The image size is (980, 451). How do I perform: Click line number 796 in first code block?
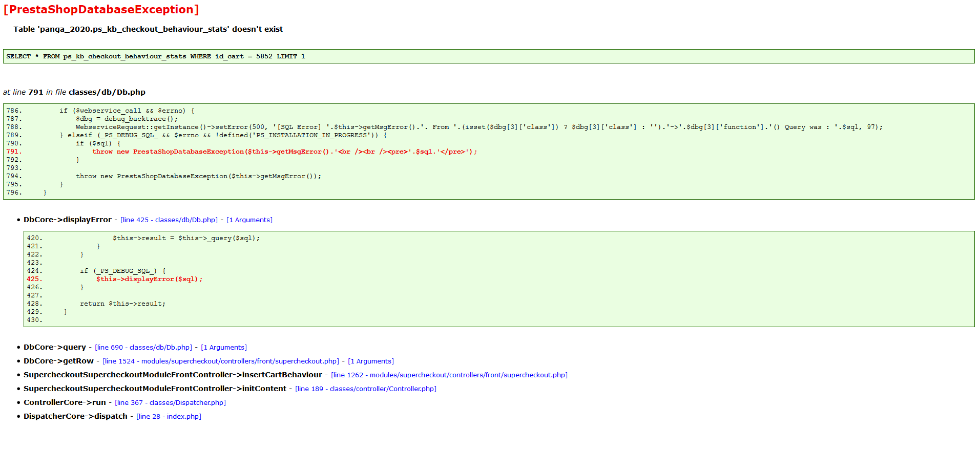coord(14,192)
